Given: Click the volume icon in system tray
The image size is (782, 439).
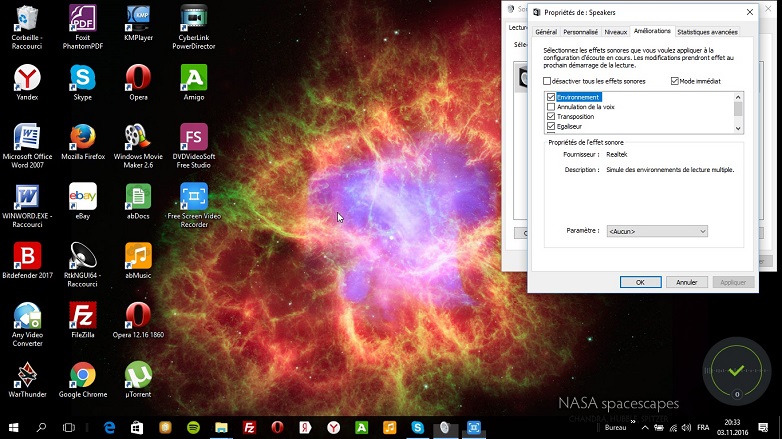Looking at the screenshot, I should coord(687,428).
